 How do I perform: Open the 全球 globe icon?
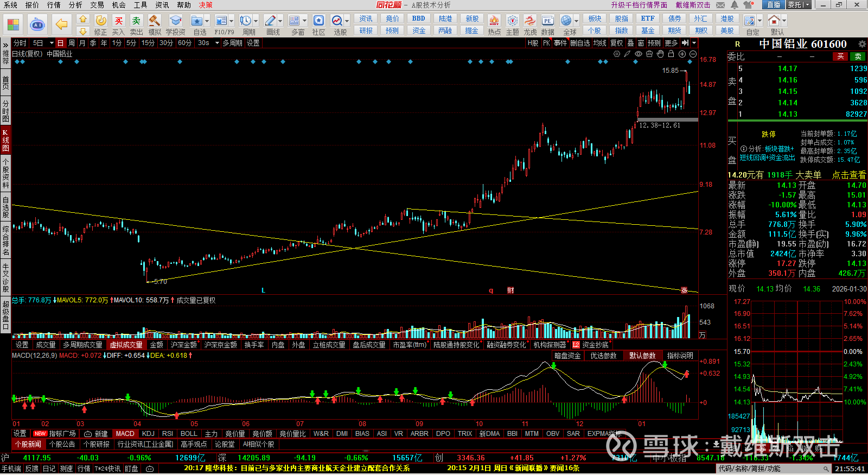(566, 21)
